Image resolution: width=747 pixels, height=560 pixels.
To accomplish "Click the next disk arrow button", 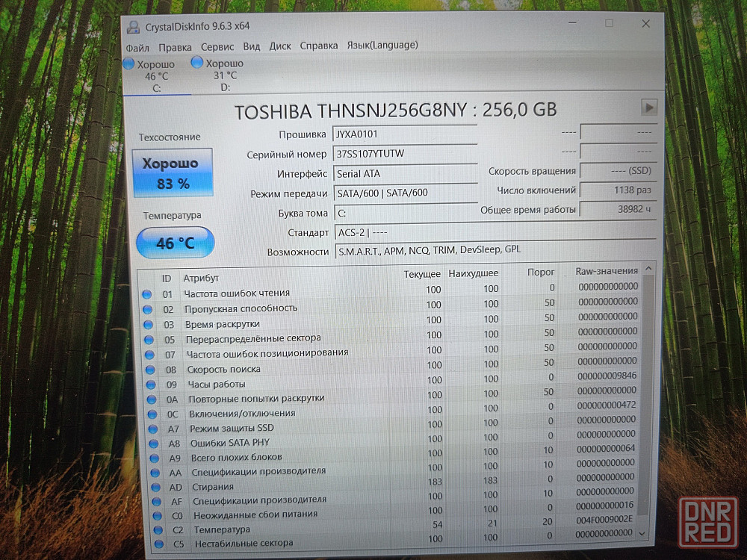I will [x=649, y=108].
